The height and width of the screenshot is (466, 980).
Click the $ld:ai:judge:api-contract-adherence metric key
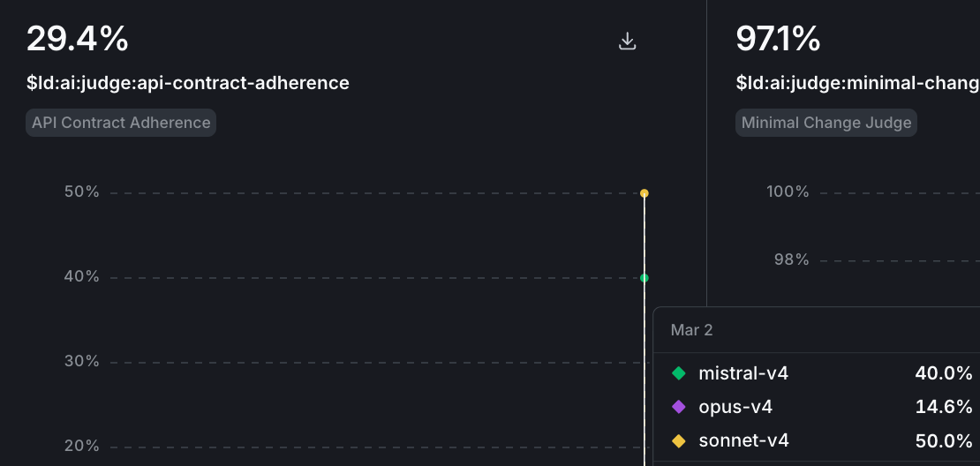pyautogui.click(x=187, y=83)
